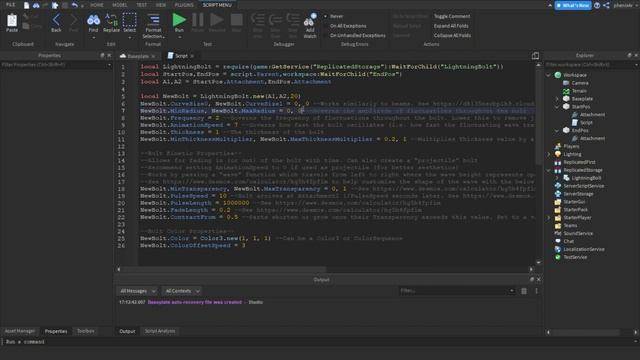Expand the Baseplate tree node
Screen dimensions: 640x360
557,99
